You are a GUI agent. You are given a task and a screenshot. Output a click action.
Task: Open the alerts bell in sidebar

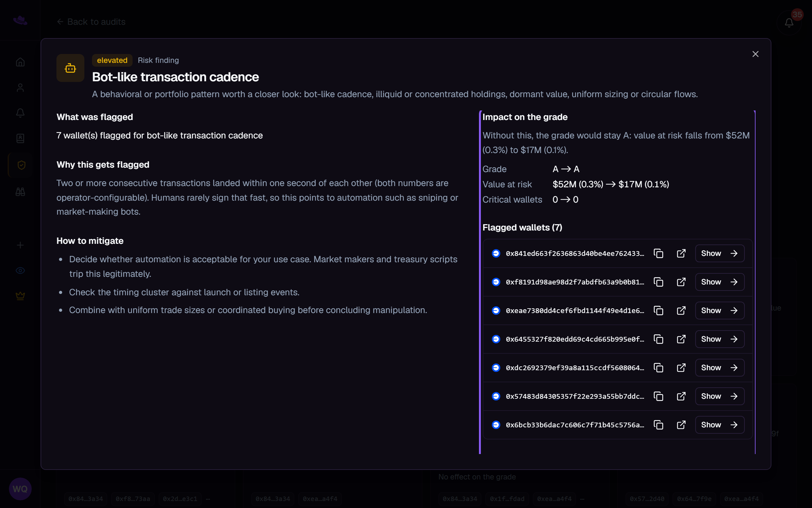20,113
